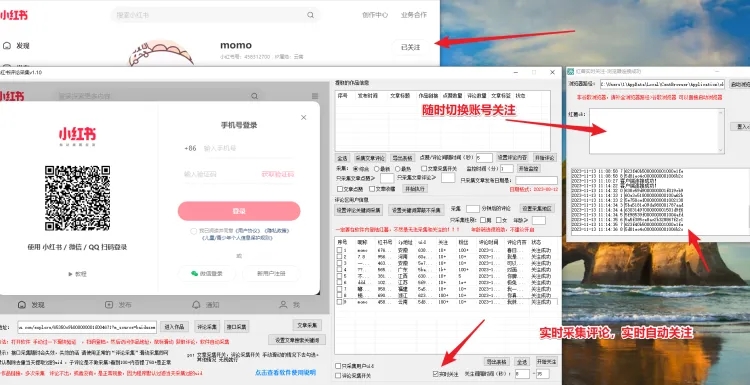The height and width of the screenshot is (385, 750).
Task: Click the 获取验证码 link
Action: pyautogui.click(x=277, y=174)
